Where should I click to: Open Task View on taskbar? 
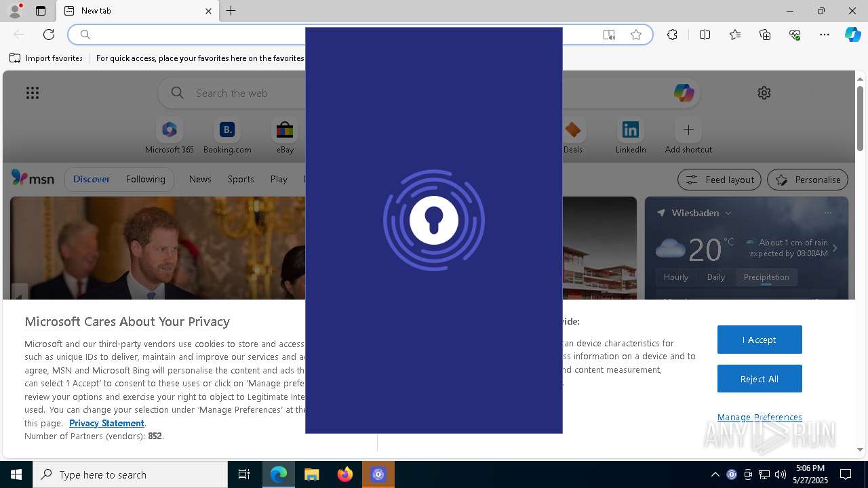tap(244, 474)
